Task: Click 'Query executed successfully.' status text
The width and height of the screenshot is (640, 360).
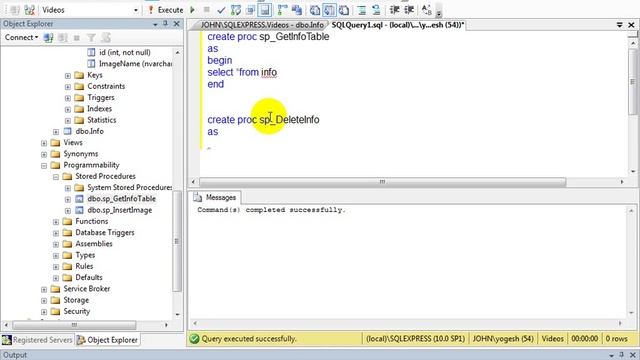Action: [249, 339]
